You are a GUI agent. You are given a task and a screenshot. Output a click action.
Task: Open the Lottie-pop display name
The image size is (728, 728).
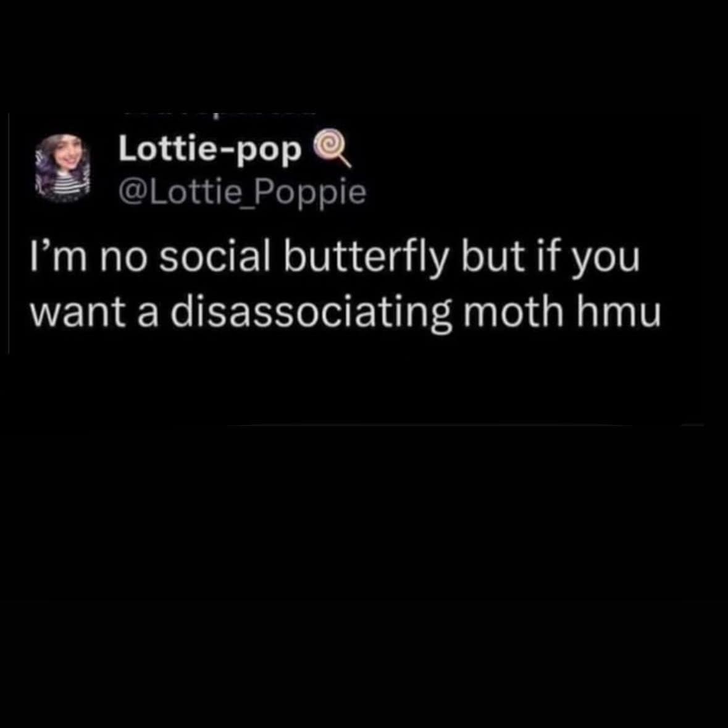pos(210,149)
